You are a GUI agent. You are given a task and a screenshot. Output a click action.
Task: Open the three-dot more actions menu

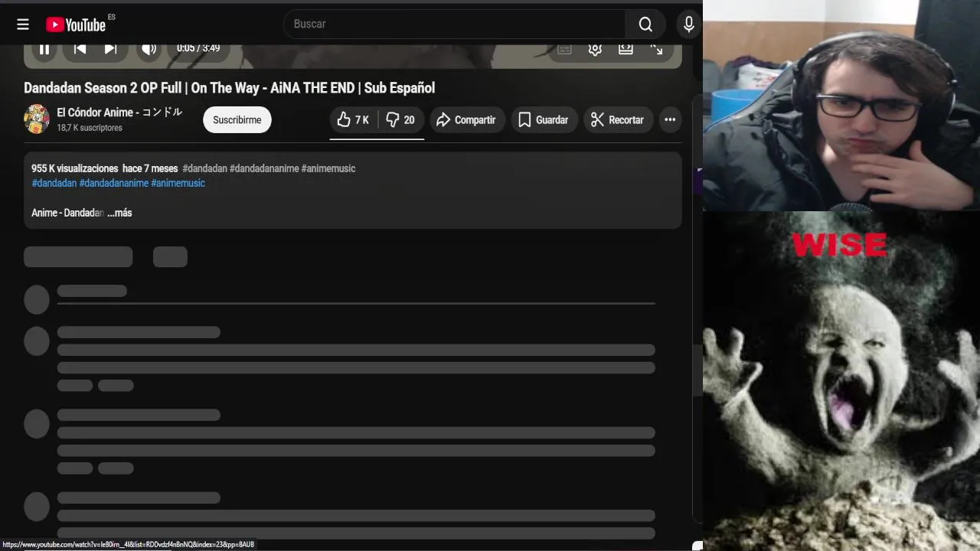point(670,120)
